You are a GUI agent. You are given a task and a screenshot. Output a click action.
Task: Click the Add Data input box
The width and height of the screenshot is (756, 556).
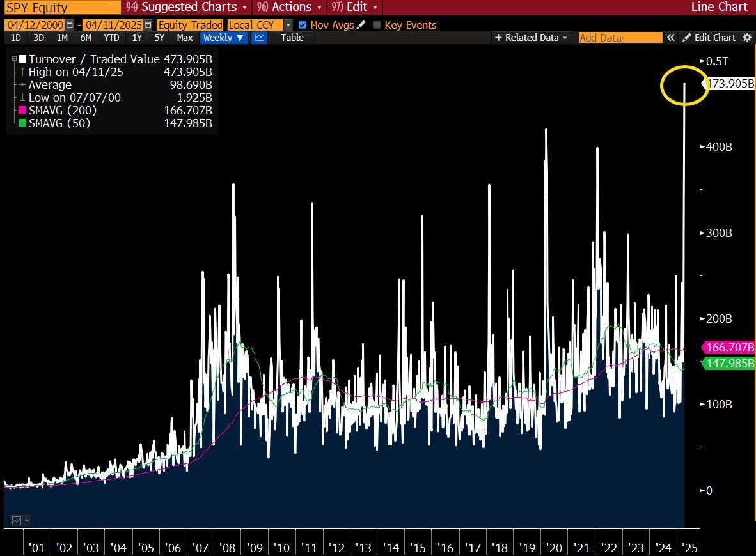point(620,38)
